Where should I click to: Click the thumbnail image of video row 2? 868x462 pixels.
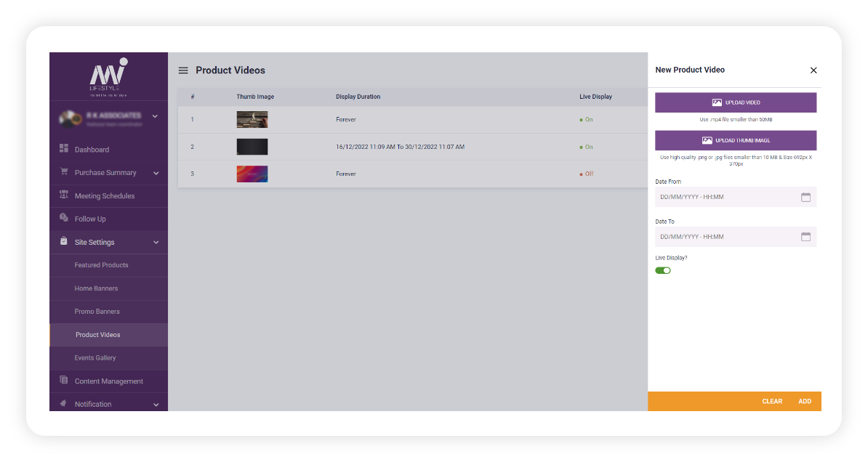pyautogui.click(x=252, y=146)
